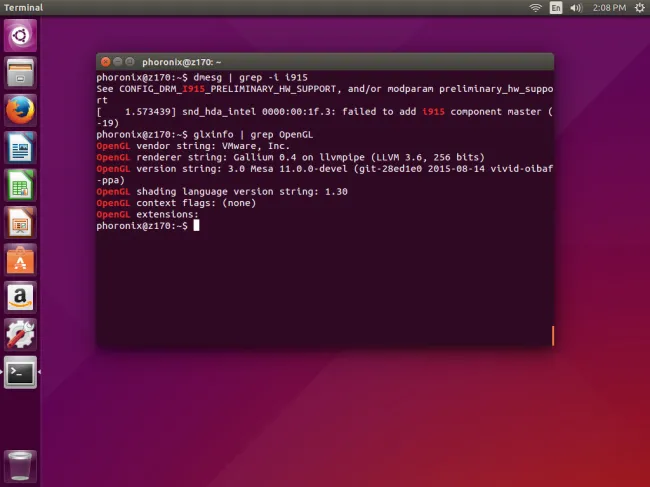Screen dimensions: 650x487
Task: Open the 2:08 PM clock menu
Action: pos(609,7)
